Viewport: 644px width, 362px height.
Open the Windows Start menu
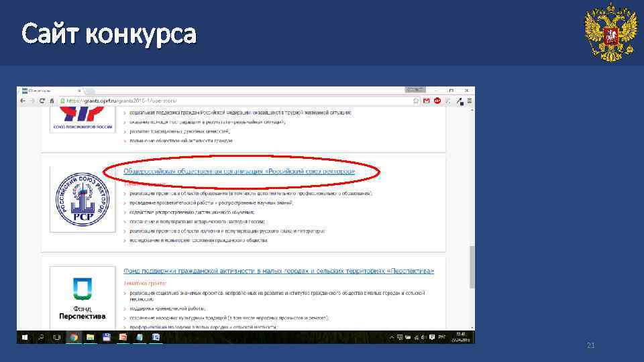(25, 337)
